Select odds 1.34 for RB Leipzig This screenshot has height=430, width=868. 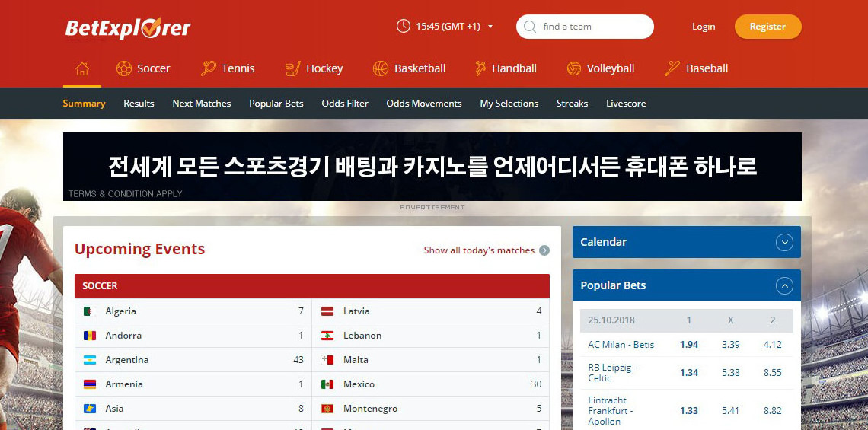(689, 372)
